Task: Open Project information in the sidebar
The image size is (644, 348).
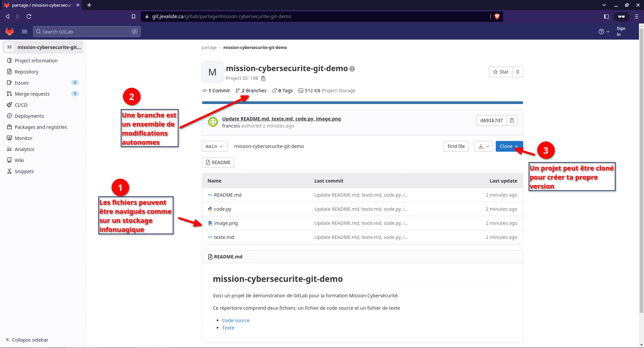Action: (36, 60)
